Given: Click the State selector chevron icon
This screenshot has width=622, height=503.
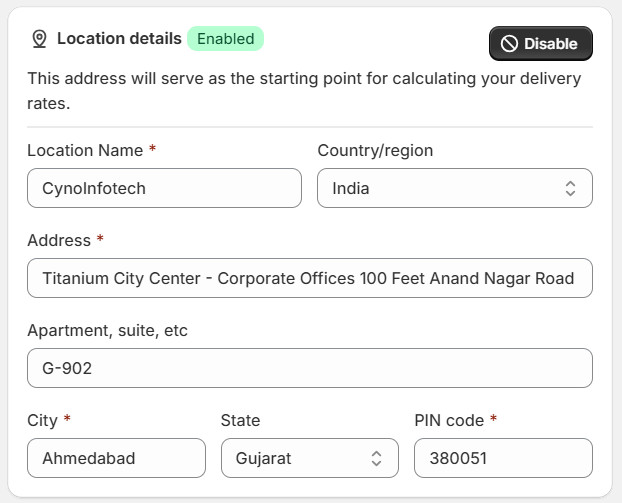Looking at the screenshot, I should click(376, 459).
